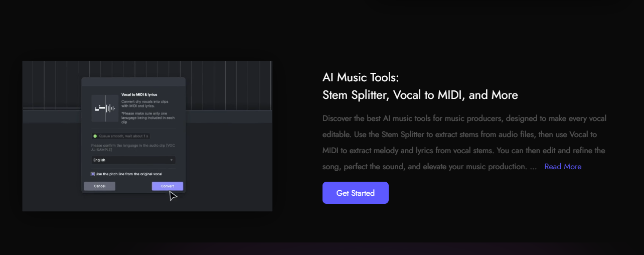The height and width of the screenshot is (255, 644).
Task: Click the 'Queue smooth, wait about 1 s' status
Action: (x=120, y=136)
